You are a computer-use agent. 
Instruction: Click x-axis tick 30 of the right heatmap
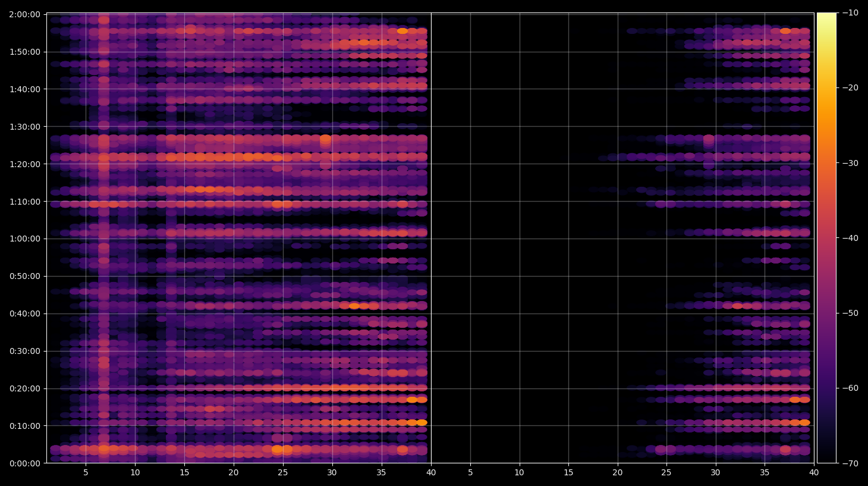(x=716, y=473)
